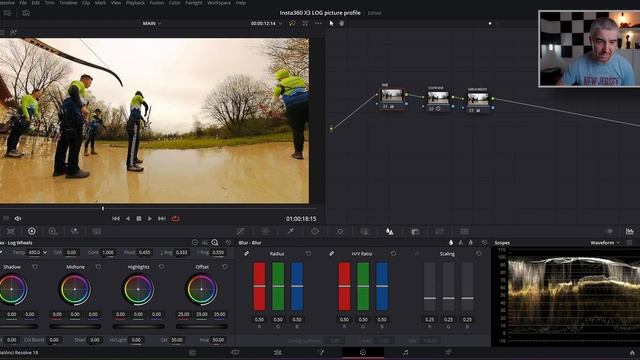Open viewer timecode dropdown arrow

(x=280, y=24)
